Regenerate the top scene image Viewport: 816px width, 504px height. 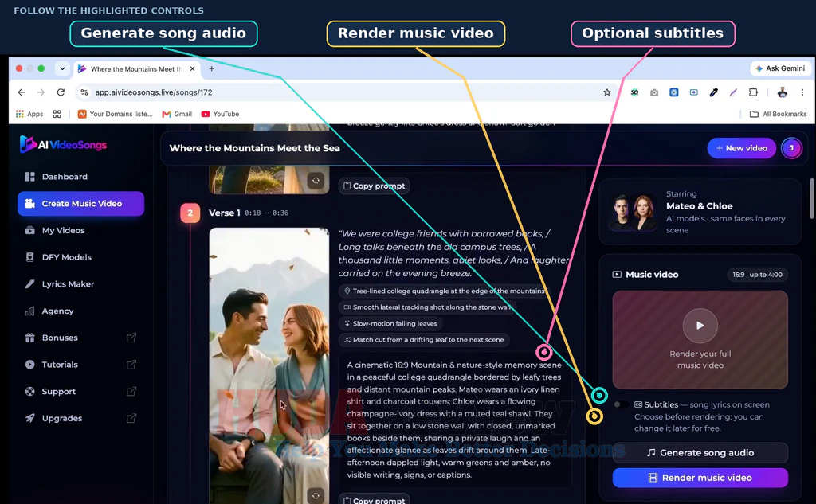coord(316,181)
